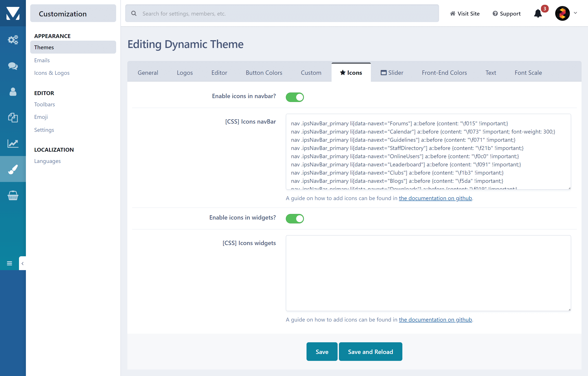Collapse the sidebar using chevron handle
Screen dimensions: 588x376
(x=22, y=263)
